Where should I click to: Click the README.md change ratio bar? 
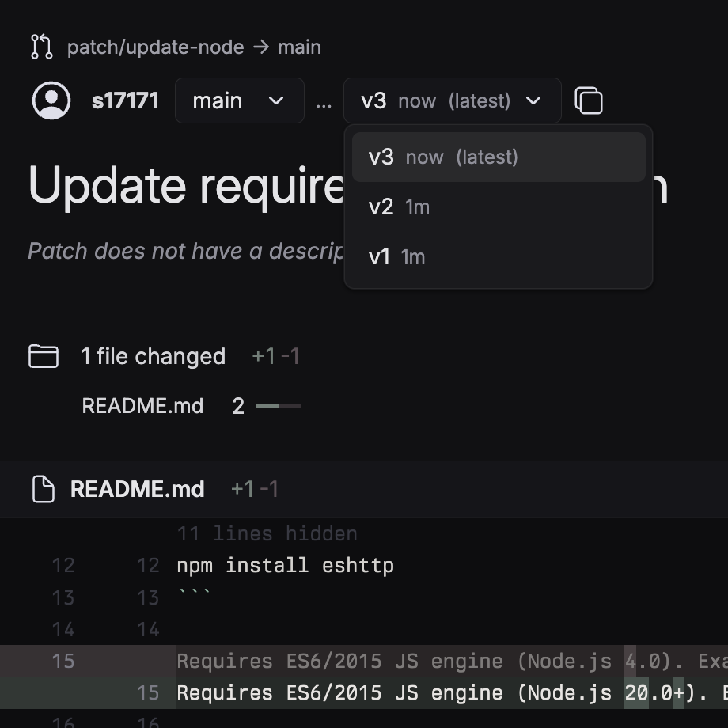click(x=278, y=406)
